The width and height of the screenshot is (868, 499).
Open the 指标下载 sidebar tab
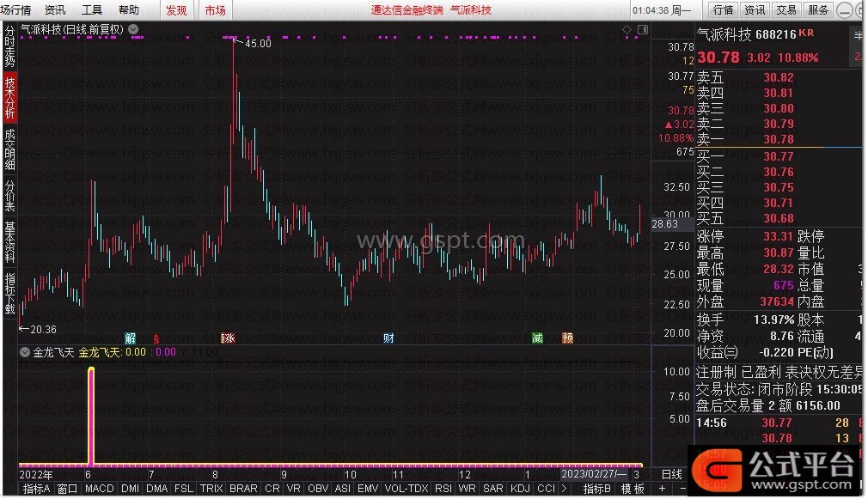point(9,293)
